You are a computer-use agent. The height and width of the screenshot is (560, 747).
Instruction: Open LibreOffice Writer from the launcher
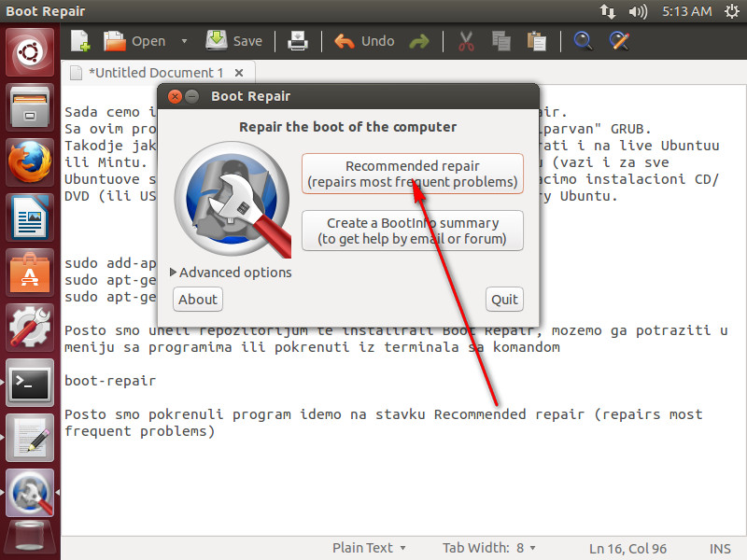point(30,217)
